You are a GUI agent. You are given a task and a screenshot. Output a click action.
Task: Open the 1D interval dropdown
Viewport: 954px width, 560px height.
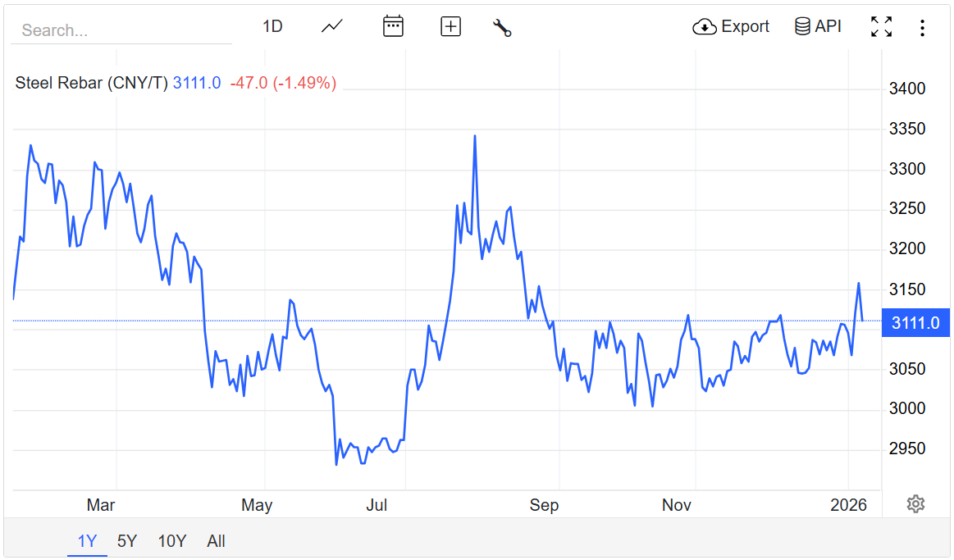pyautogui.click(x=272, y=26)
